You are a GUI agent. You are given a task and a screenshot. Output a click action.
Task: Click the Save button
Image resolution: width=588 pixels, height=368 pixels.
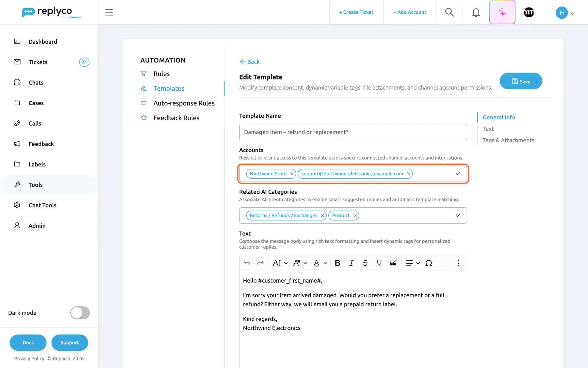pyautogui.click(x=521, y=81)
